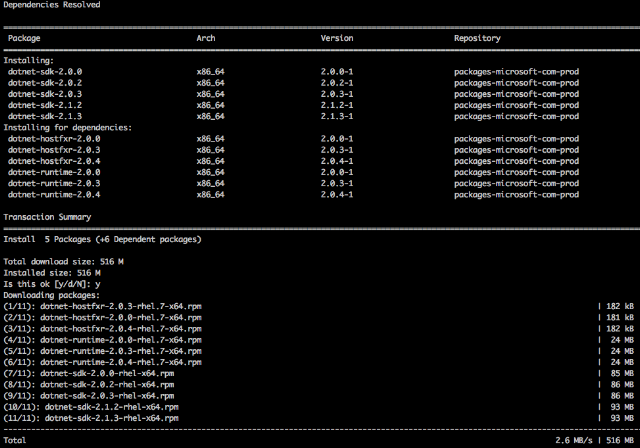Click download line (2/11) dotnet-hostfxr-2.0.0 rpm
The height and width of the screenshot is (448, 640).
[x=102, y=318]
